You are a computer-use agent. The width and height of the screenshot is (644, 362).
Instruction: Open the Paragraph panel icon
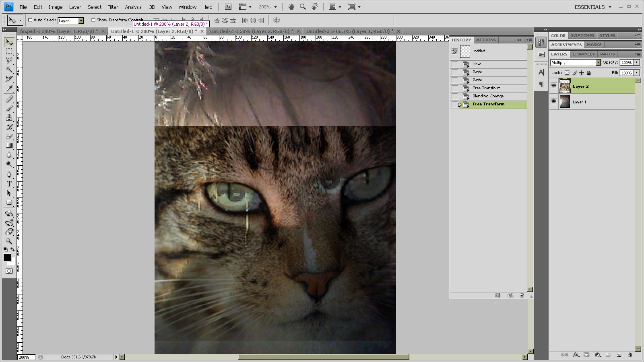(541, 84)
